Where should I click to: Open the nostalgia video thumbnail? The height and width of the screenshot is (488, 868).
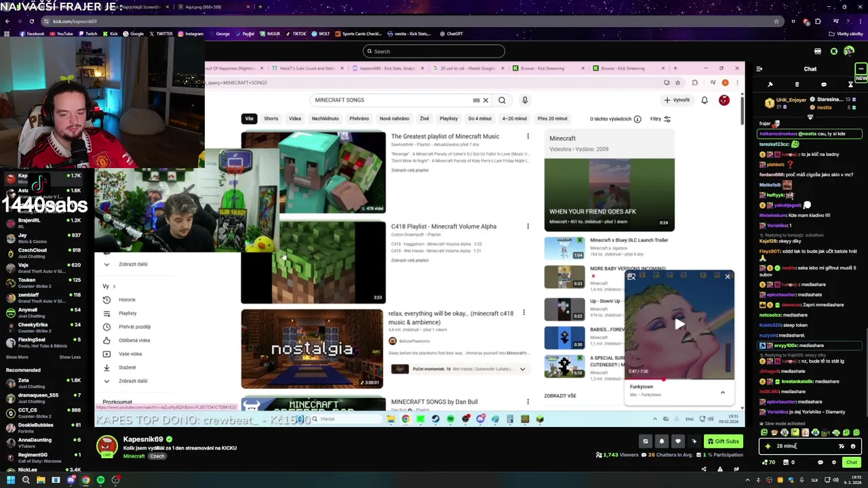tap(312, 348)
